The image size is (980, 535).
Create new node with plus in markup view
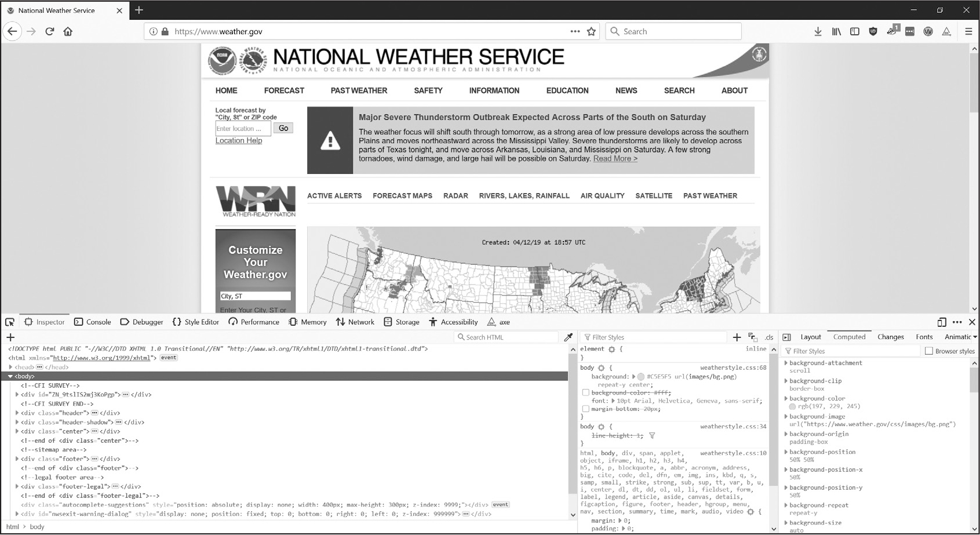point(10,337)
